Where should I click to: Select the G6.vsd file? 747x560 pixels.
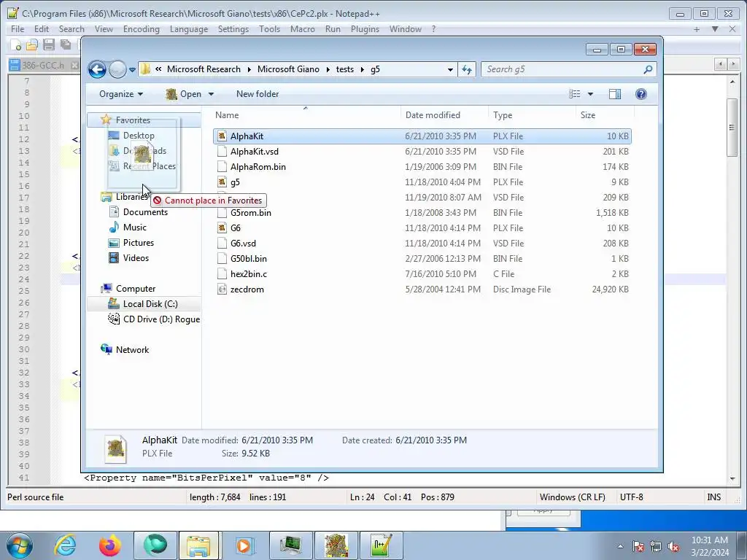pos(243,243)
